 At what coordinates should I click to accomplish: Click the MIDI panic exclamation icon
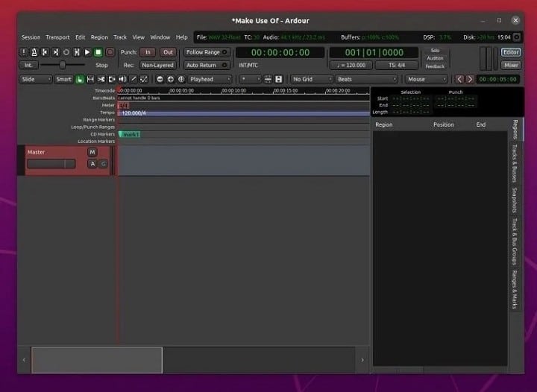24,52
